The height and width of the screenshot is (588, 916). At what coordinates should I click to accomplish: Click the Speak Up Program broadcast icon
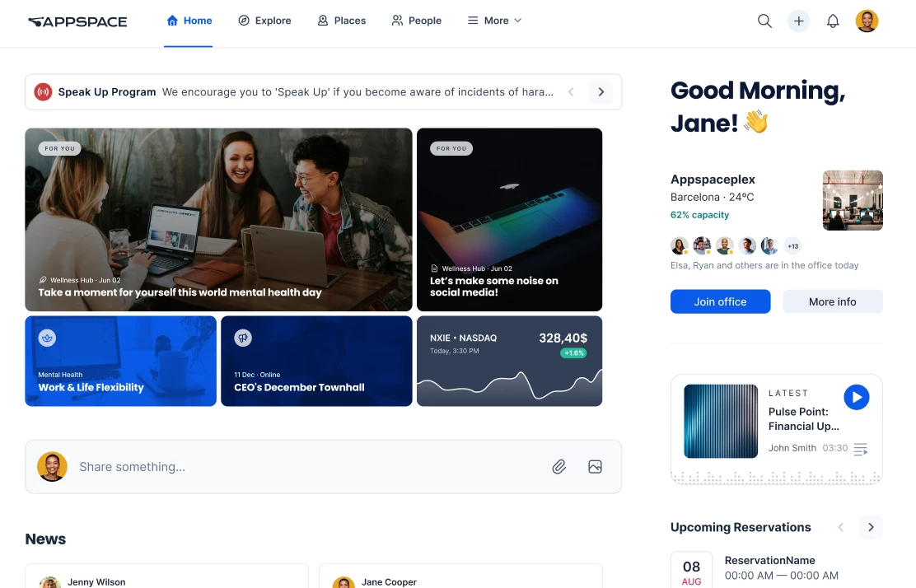coord(43,91)
